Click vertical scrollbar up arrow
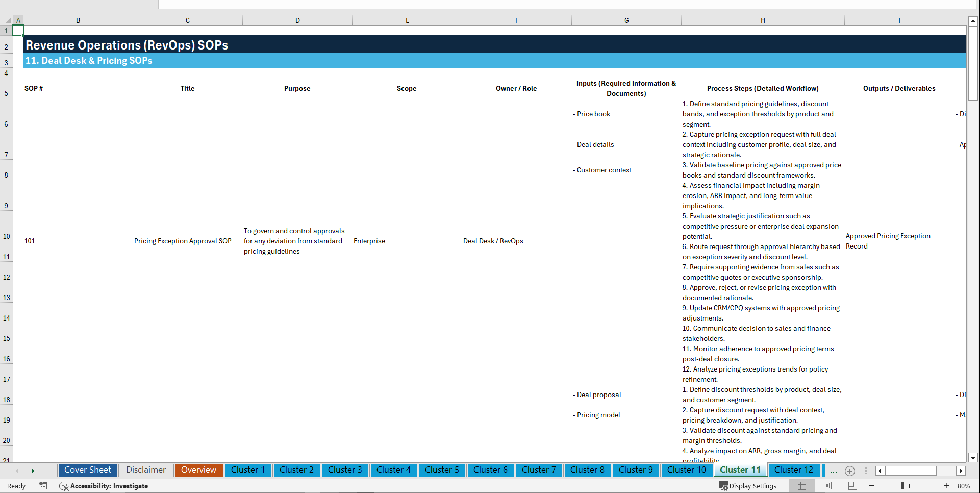This screenshot has width=980, height=493. (973, 21)
